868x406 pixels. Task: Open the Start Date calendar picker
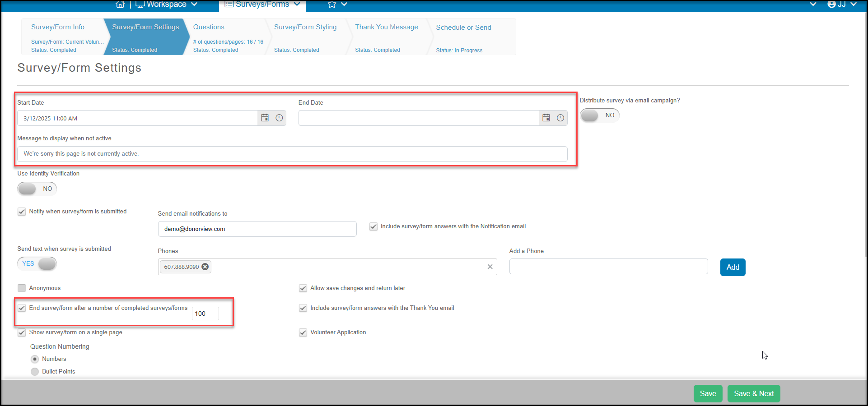(265, 118)
